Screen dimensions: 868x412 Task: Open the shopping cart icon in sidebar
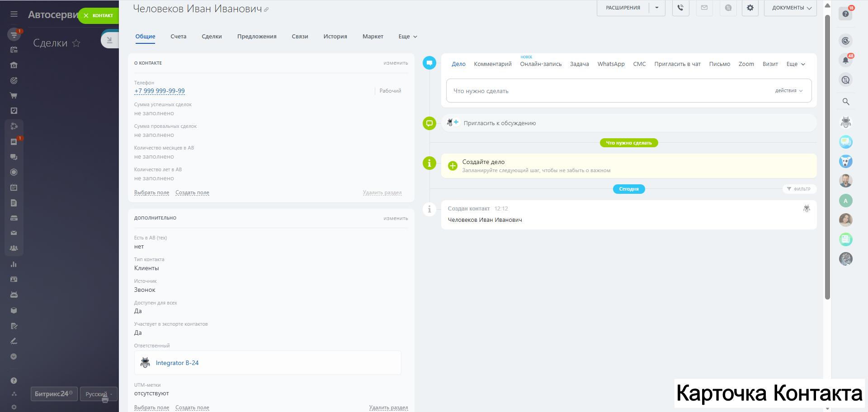(14, 96)
